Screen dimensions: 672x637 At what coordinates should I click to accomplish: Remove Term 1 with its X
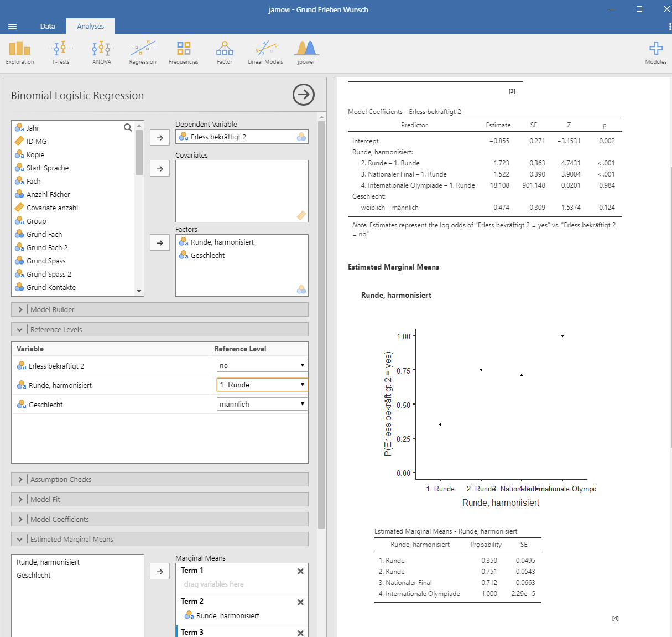click(x=300, y=571)
